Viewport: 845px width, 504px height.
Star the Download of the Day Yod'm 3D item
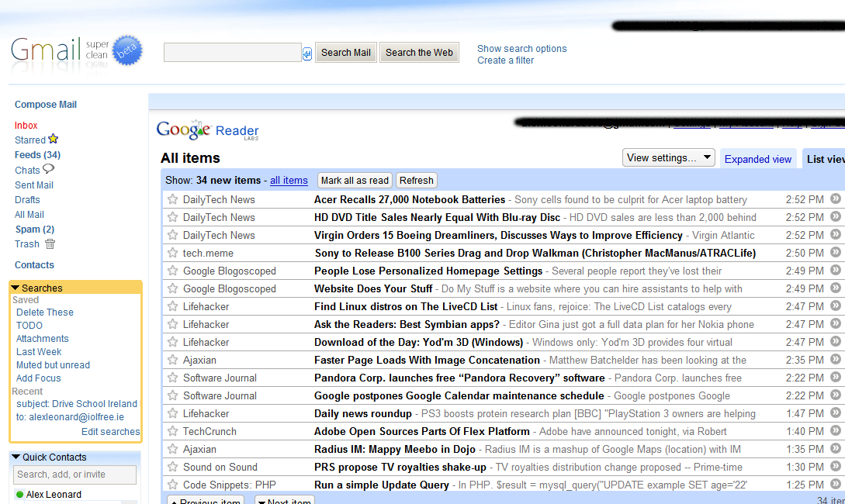point(172,342)
